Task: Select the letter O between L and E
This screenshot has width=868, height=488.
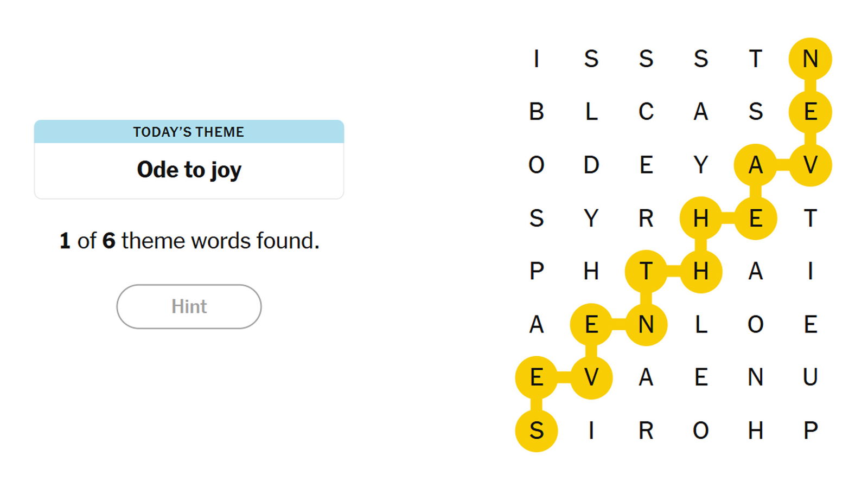Action: (755, 324)
